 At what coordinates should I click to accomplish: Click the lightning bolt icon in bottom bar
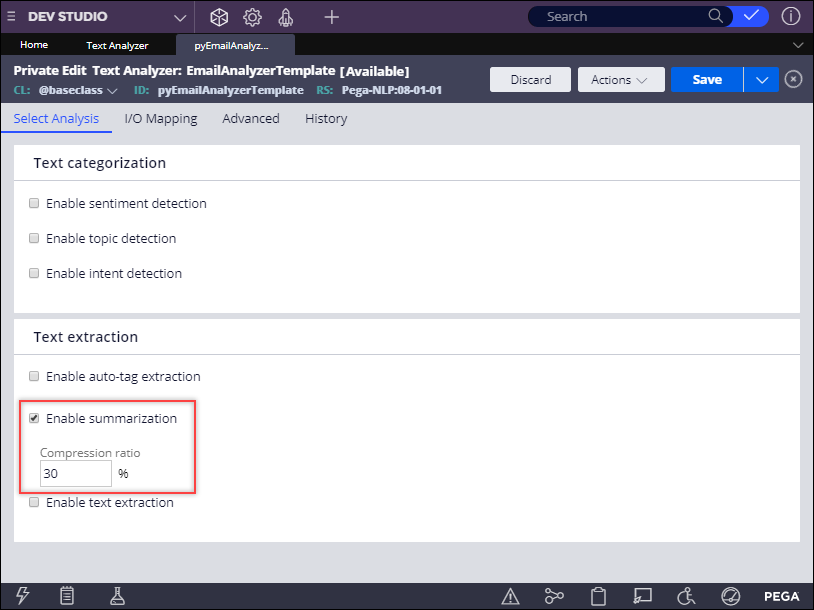[23, 596]
